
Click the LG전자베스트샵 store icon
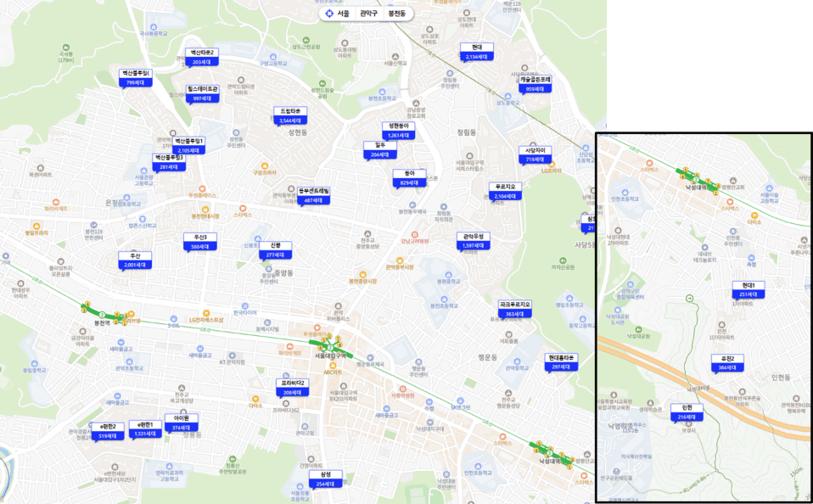(206, 312)
